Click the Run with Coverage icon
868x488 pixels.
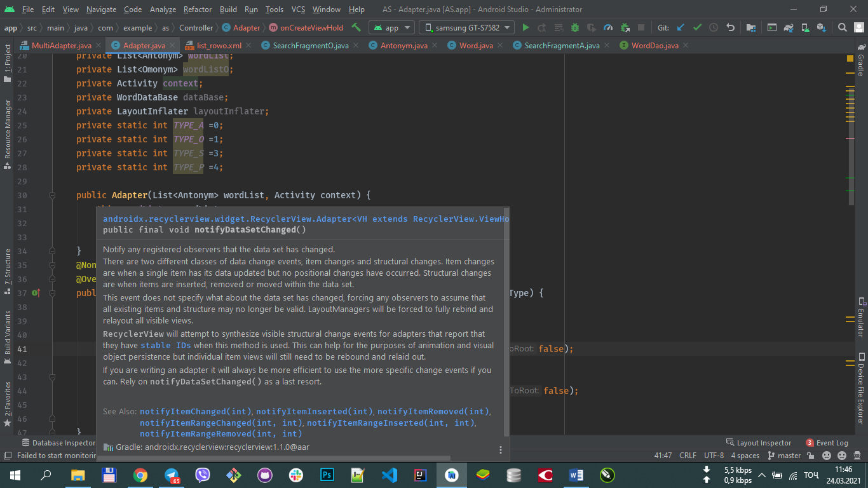click(x=592, y=28)
